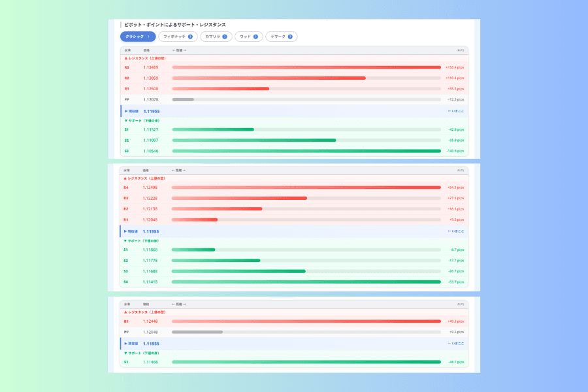Select the クラシック pivot tab

point(138,37)
